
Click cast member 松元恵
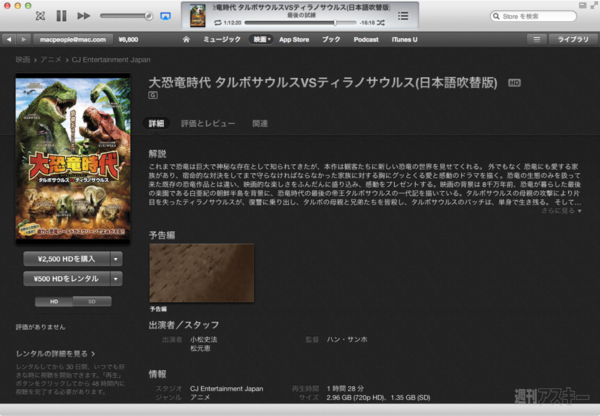pos(200,349)
